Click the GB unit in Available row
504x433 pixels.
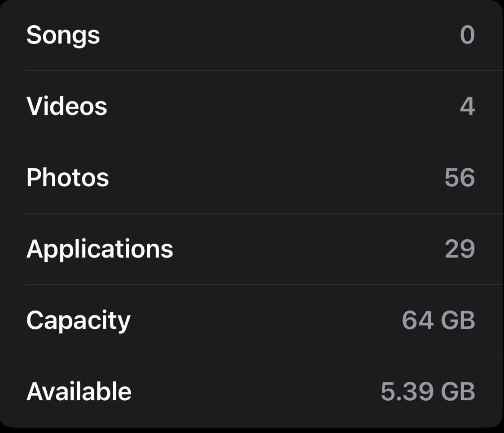point(458,392)
